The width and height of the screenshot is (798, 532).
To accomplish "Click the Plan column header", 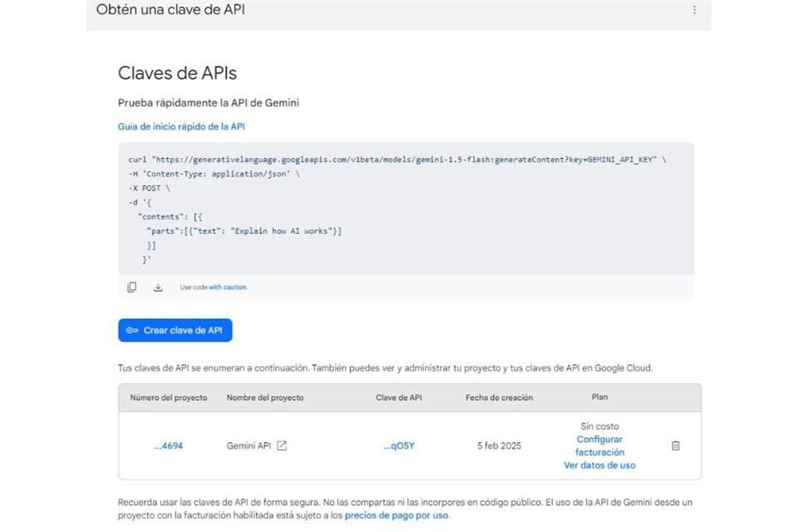I will pos(599,397).
